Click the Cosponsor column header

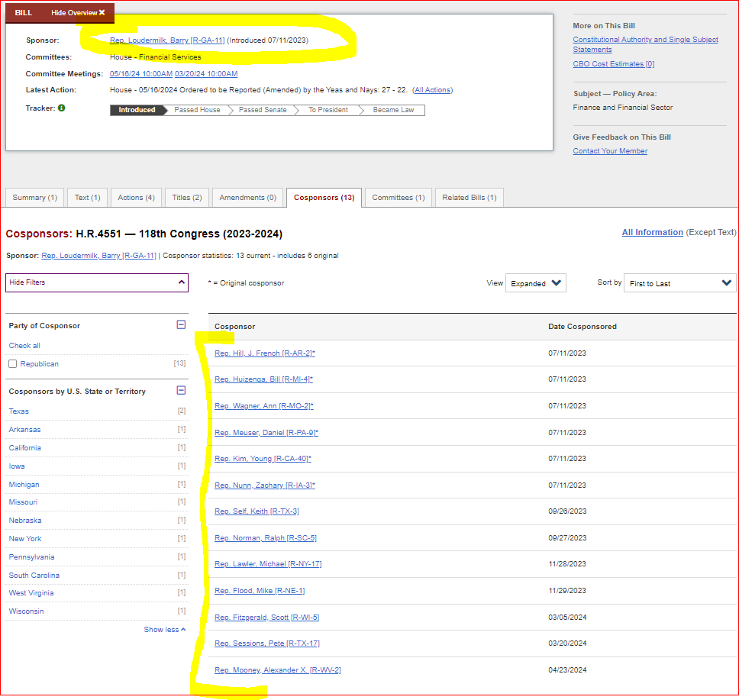coord(234,327)
